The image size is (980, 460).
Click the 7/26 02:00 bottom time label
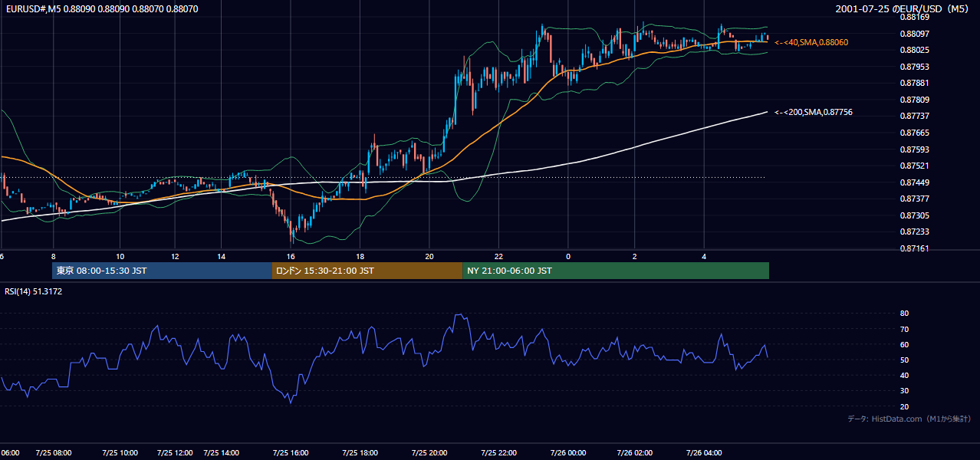coord(635,452)
